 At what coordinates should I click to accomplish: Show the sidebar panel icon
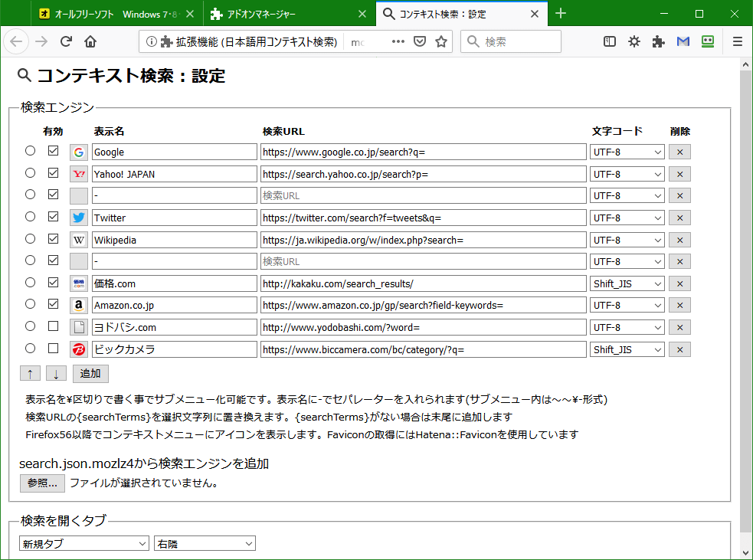tap(610, 42)
